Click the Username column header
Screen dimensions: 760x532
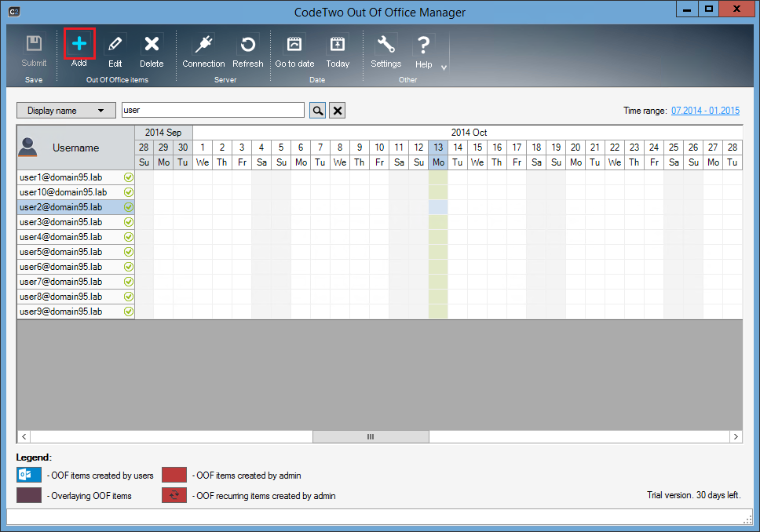point(75,148)
